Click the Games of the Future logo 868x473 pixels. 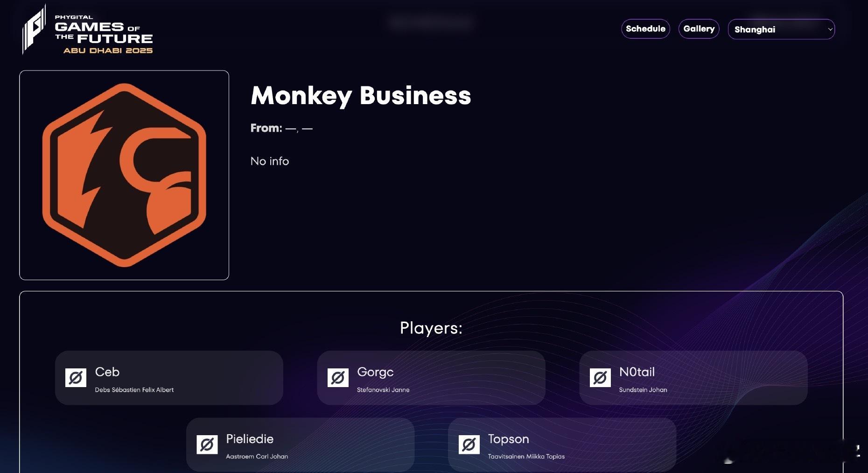click(x=87, y=30)
